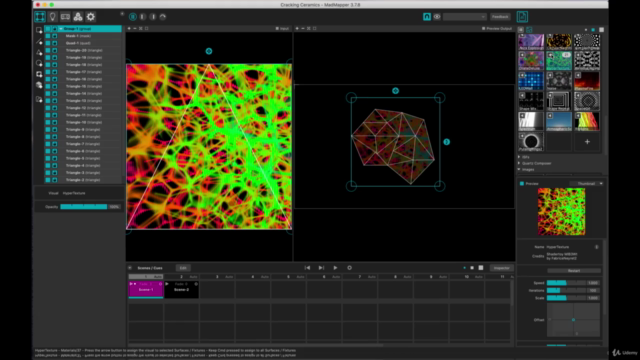Select the Surfaces mapping mode icon
This screenshot has height=360, width=640.
coord(40,17)
